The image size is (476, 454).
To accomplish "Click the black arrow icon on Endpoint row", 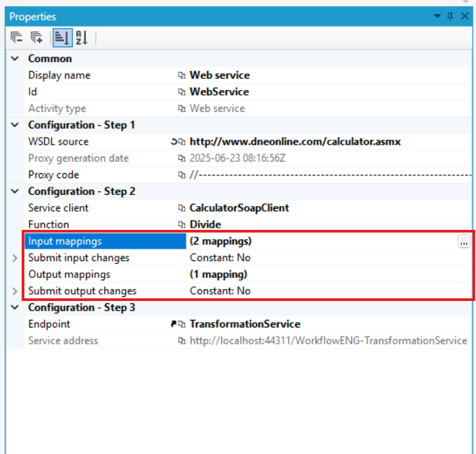I will (174, 324).
